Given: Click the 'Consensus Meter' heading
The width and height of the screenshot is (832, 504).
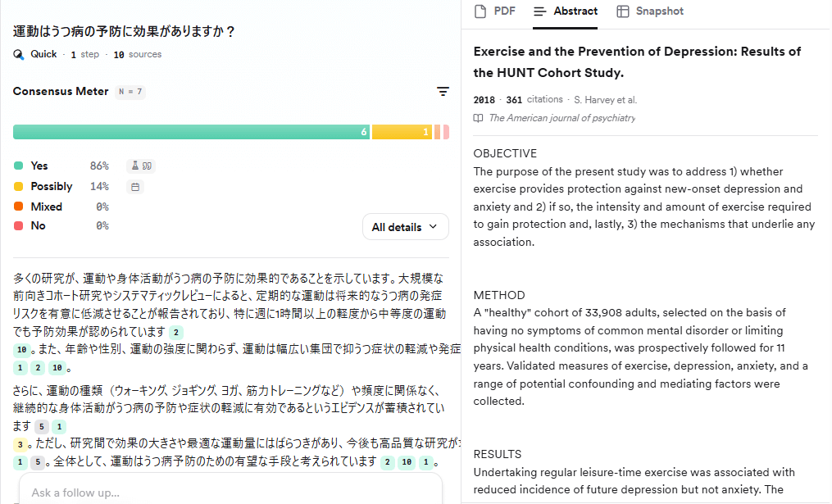Looking at the screenshot, I should (x=61, y=91).
